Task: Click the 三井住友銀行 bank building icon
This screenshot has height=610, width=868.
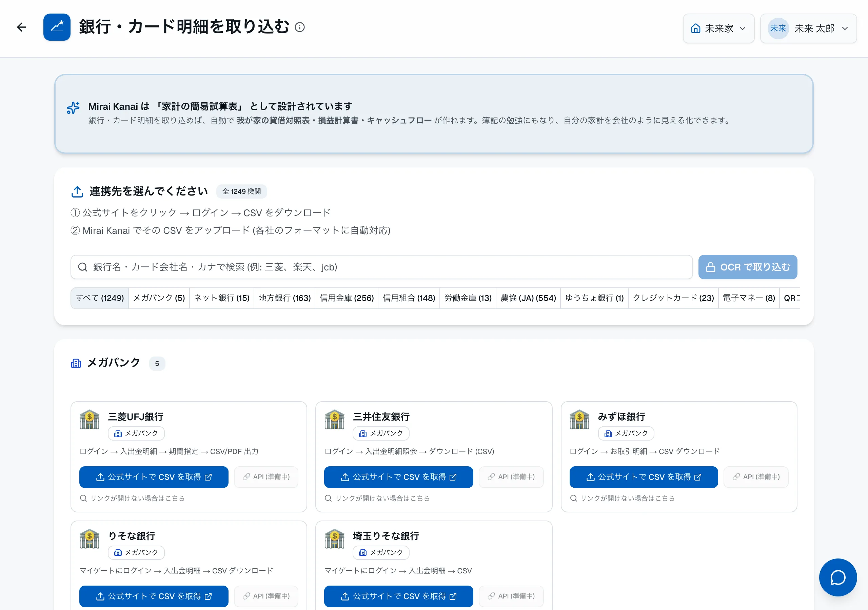Action: click(x=335, y=420)
